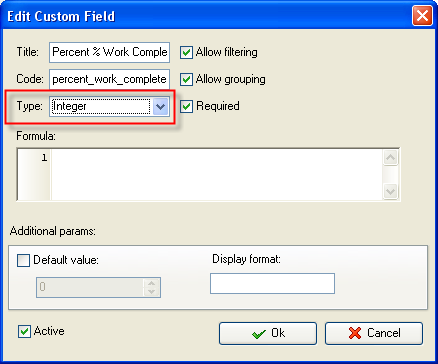Toggle the Active checkbox
This screenshot has width=438, height=364.
(x=24, y=332)
